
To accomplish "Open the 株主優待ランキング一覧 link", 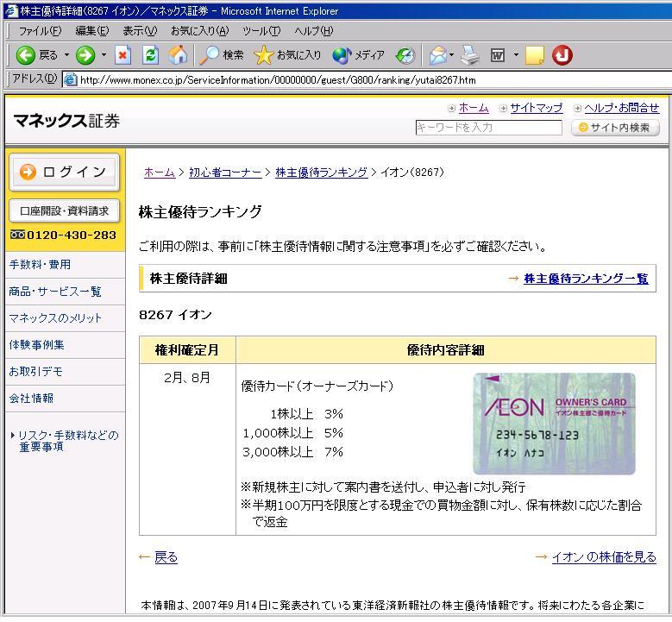I will 586,279.
